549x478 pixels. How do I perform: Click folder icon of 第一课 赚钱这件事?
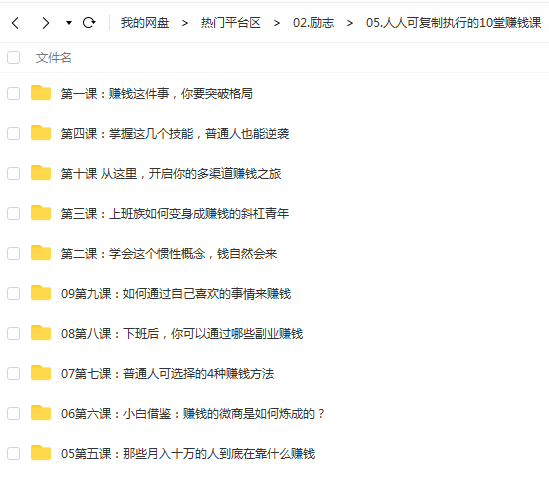[x=41, y=93]
